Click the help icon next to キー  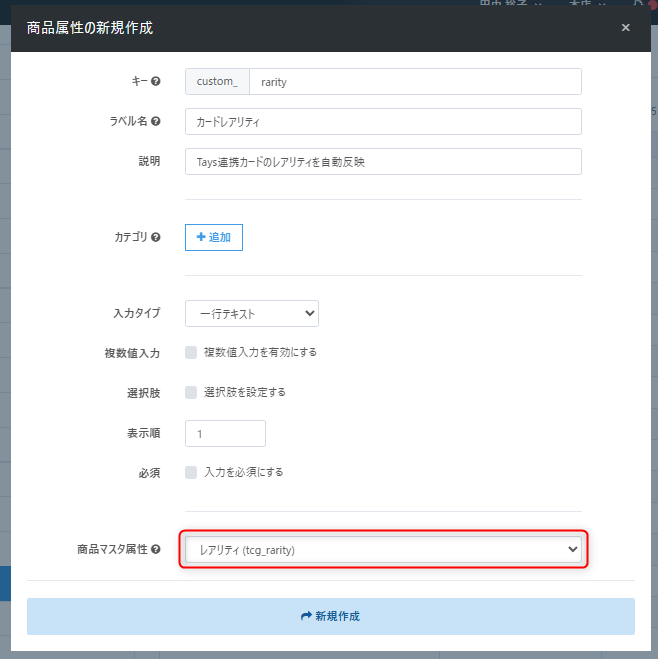point(155,81)
